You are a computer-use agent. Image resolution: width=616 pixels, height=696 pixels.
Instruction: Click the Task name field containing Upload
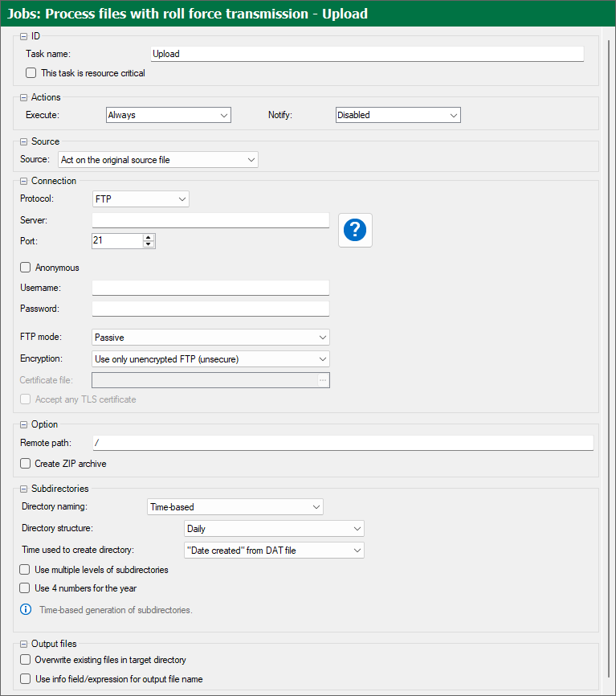(367, 54)
